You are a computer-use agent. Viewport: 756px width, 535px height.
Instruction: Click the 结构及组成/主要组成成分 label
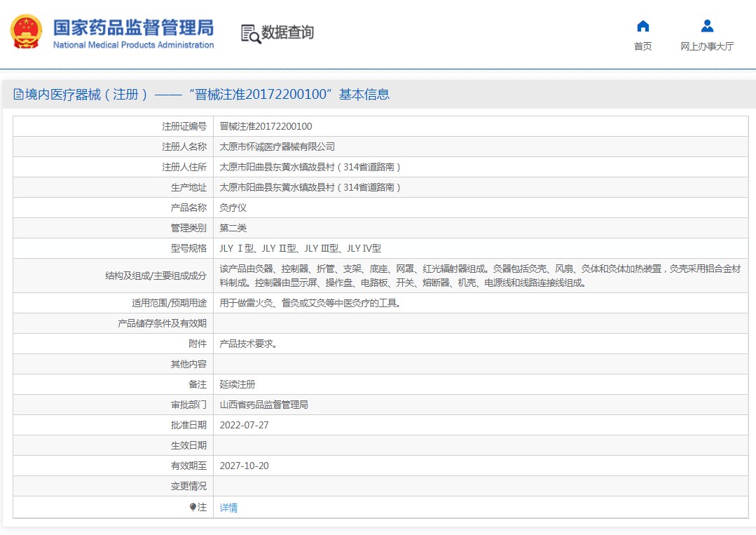(x=156, y=276)
